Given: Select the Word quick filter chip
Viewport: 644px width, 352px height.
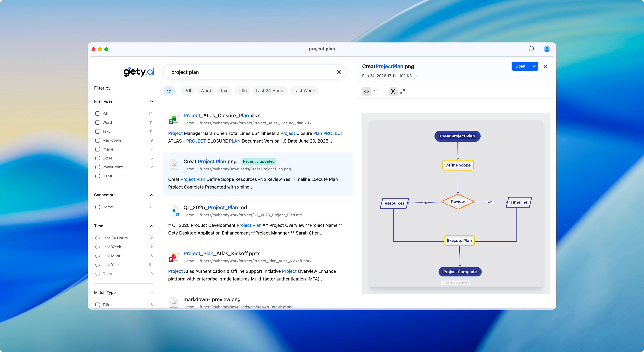Looking at the screenshot, I should (206, 91).
